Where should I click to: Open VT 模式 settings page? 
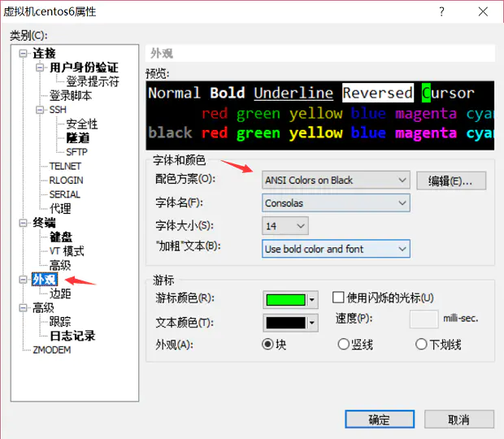67,251
